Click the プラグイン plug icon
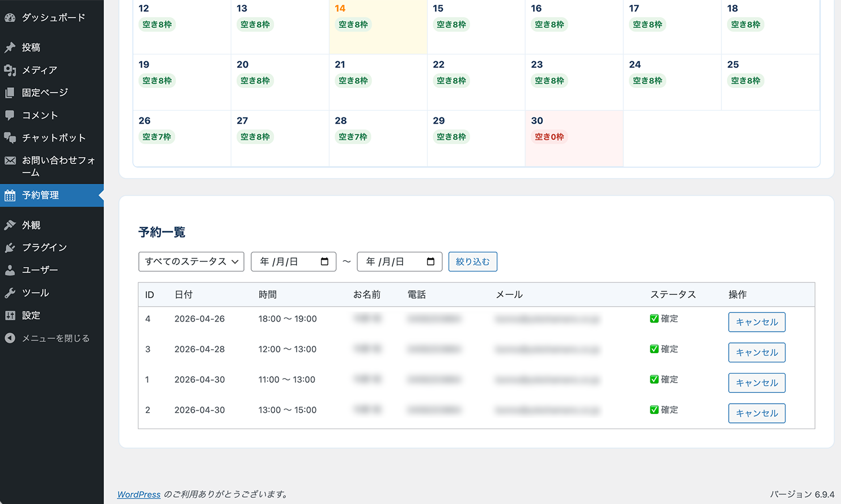The image size is (841, 504). pyautogui.click(x=10, y=248)
